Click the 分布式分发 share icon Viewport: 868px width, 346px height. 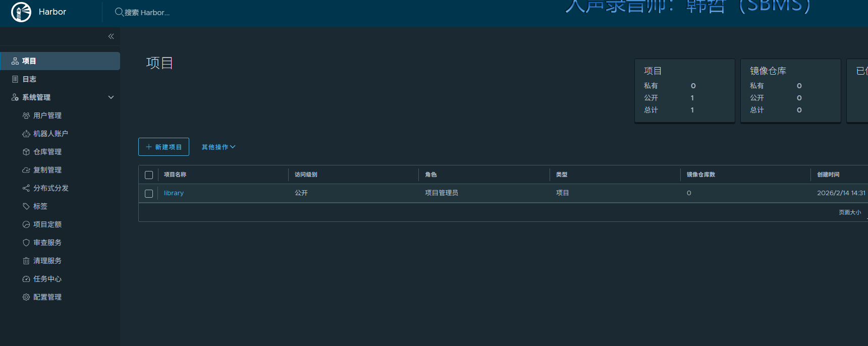click(26, 188)
